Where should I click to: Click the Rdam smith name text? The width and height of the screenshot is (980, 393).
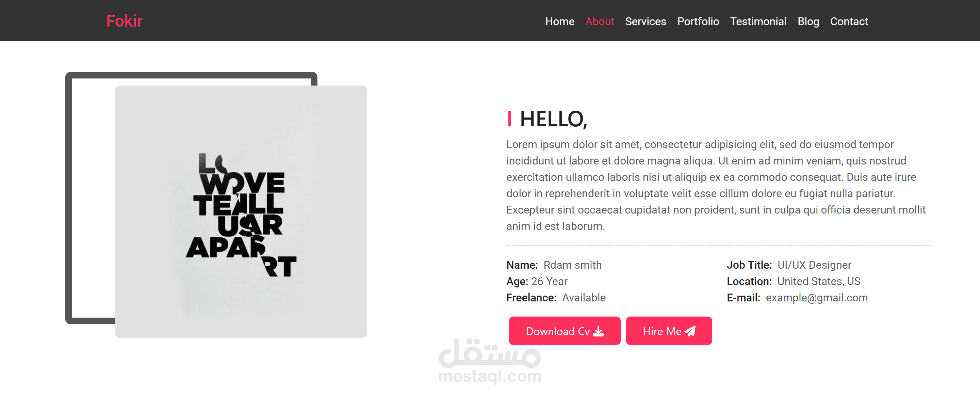[x=573, y=265]
